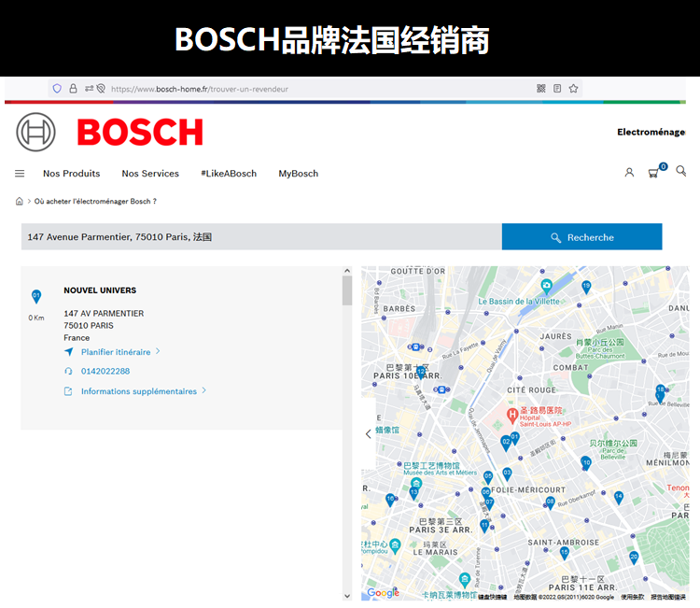Select map pin 03 above Folie-Méricourt
The image size is (700, 608).
coord(507,474)
